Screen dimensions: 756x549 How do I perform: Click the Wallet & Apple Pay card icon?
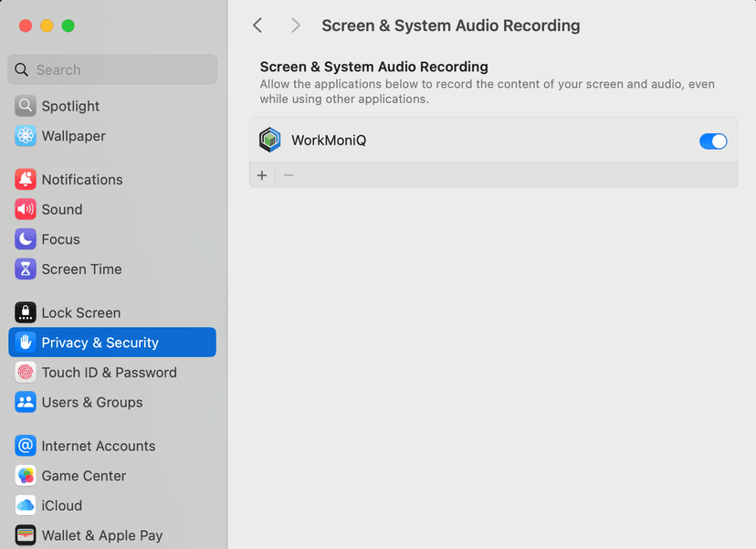click(25, 535)
